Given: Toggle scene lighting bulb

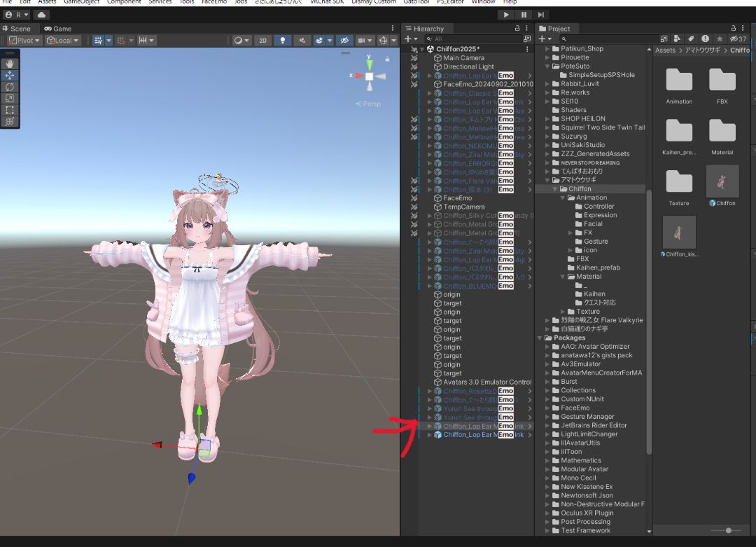Looking at the screenshot, I should pyautogui.click(x=283, y=41).
